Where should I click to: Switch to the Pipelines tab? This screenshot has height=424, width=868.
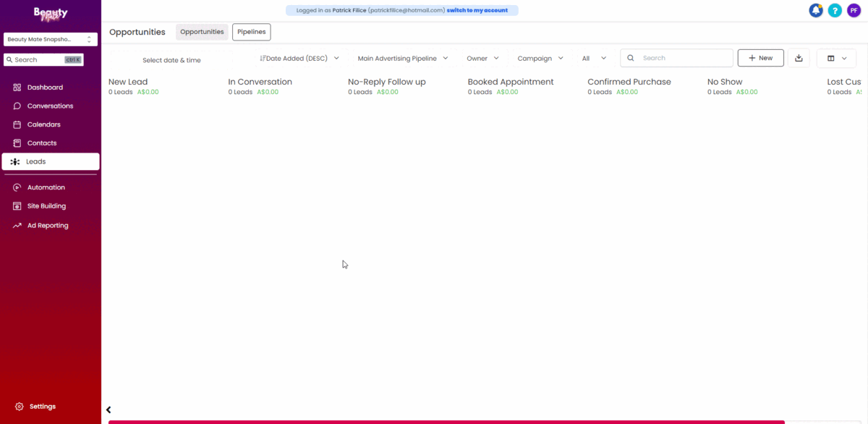(251, 32)
